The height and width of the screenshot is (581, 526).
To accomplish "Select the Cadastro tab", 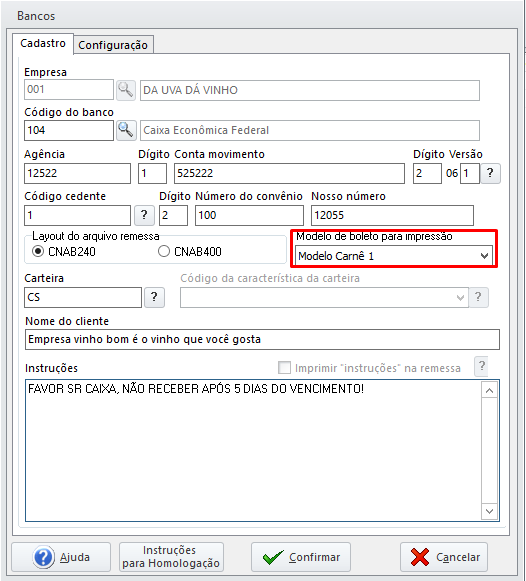I will 43,43.
